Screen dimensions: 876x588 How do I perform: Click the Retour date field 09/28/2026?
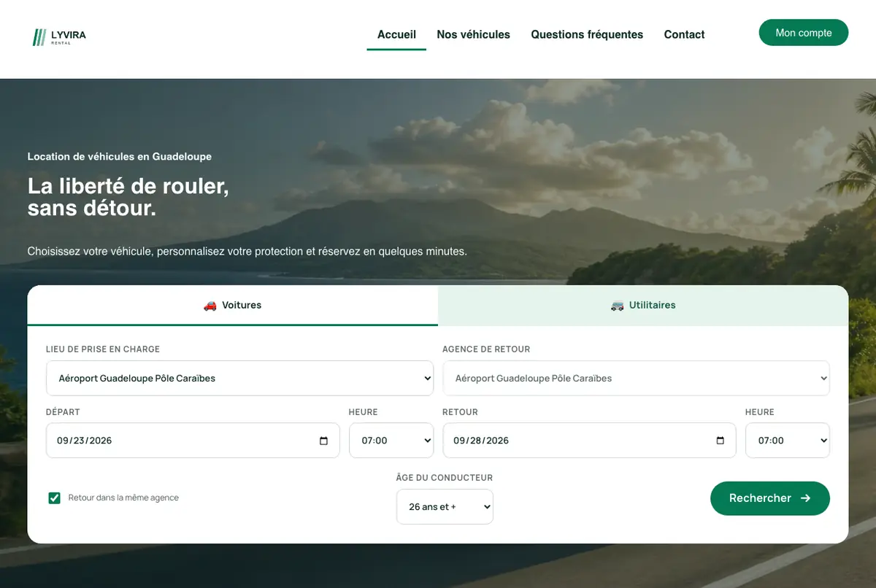[x=589, y=441]
